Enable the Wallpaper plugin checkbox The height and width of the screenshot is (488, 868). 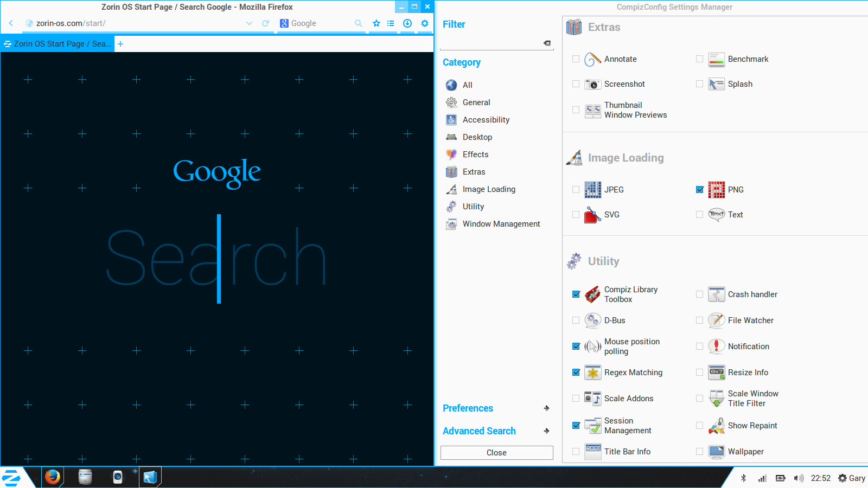click(x=699, y=452)
